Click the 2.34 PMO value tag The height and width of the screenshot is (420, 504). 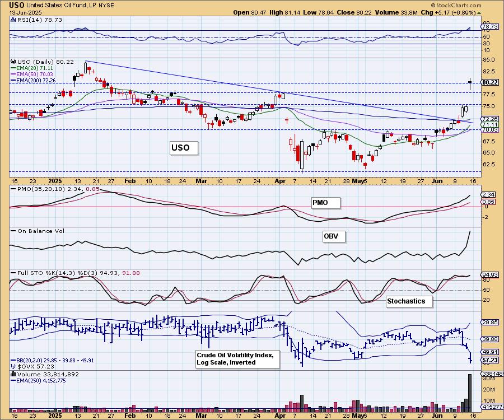pos(489,195)
